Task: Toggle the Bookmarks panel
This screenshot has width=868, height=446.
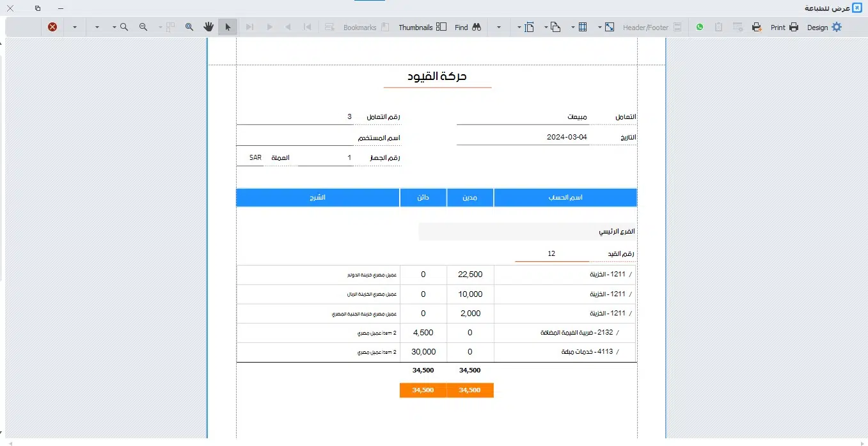Action: tap(384, 27)
